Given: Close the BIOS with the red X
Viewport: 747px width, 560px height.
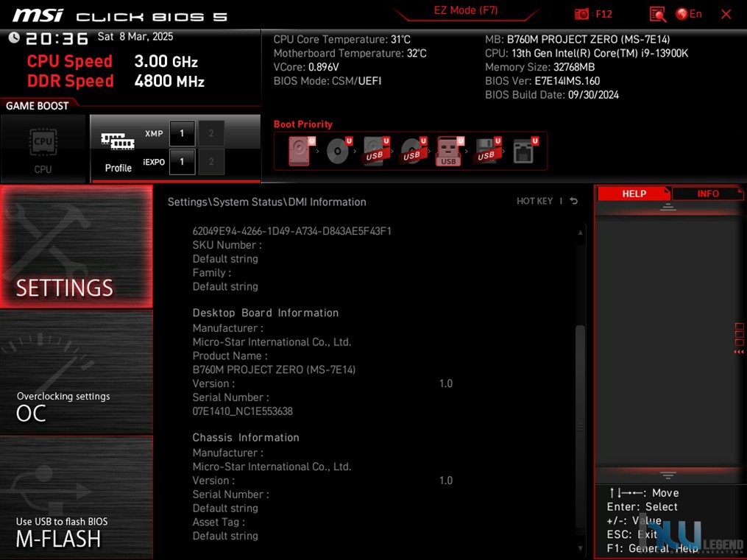Looking at the screenshot, I should (726, 14).
